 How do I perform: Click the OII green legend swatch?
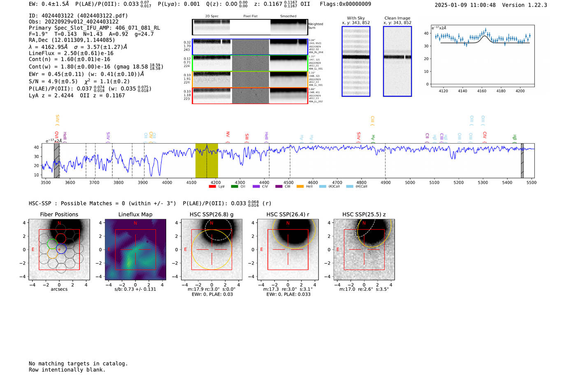click(x=234, y=187)
